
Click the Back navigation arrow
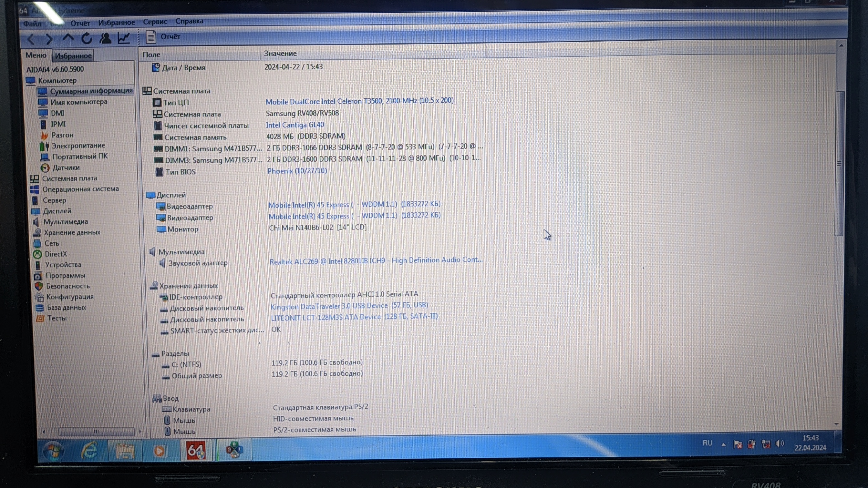click(x=31, y=39)
